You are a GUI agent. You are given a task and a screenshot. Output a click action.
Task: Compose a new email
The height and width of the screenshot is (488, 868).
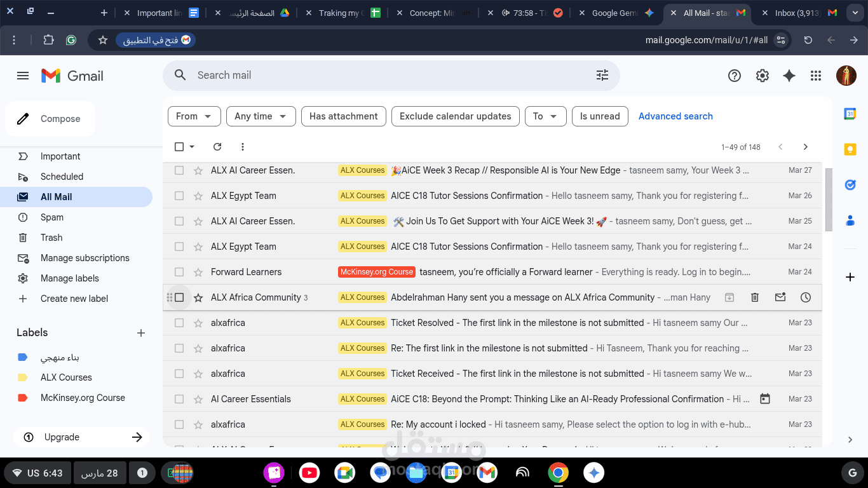(50, 119)
